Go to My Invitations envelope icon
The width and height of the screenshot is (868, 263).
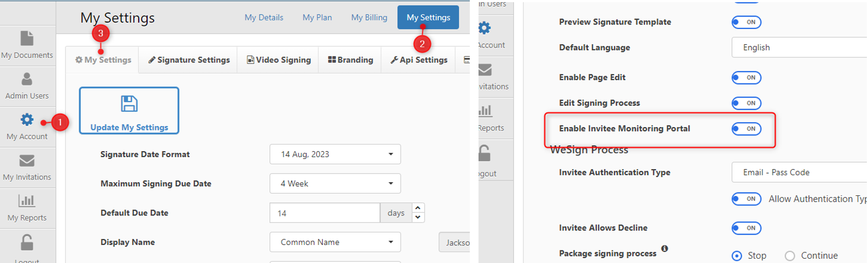(x=27, y=161)
